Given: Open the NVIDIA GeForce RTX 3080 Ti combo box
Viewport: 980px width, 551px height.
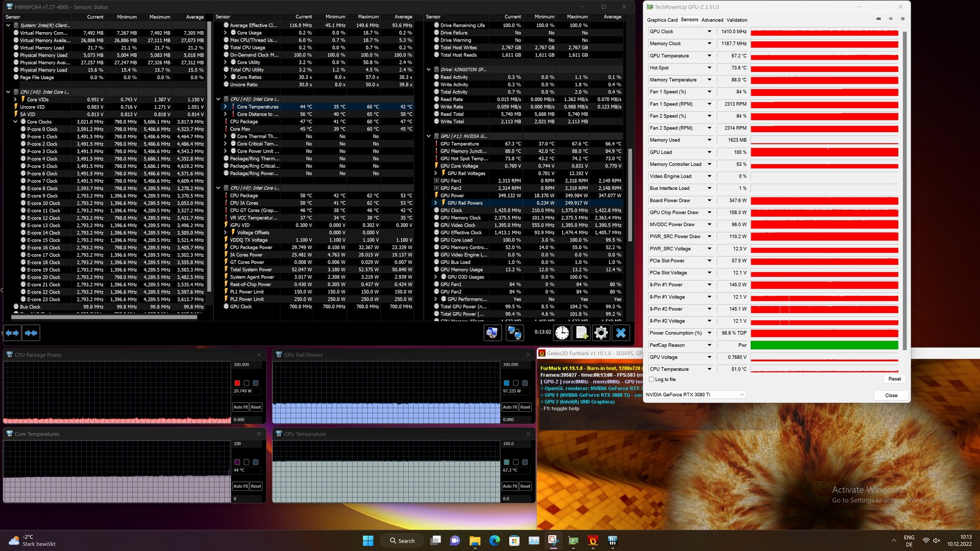Looking at the screenshot, I should point(695,395).
